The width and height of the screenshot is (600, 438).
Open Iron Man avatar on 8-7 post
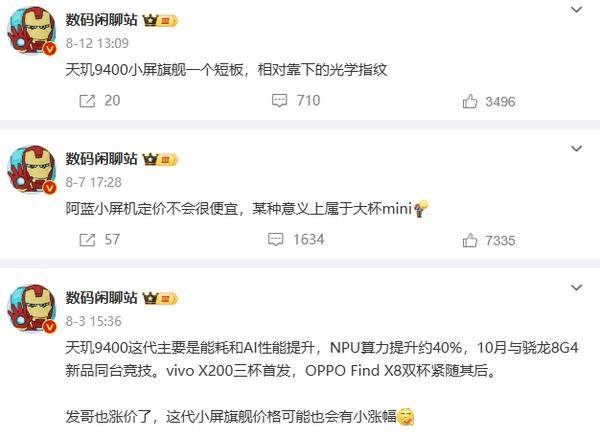(32, 169)
